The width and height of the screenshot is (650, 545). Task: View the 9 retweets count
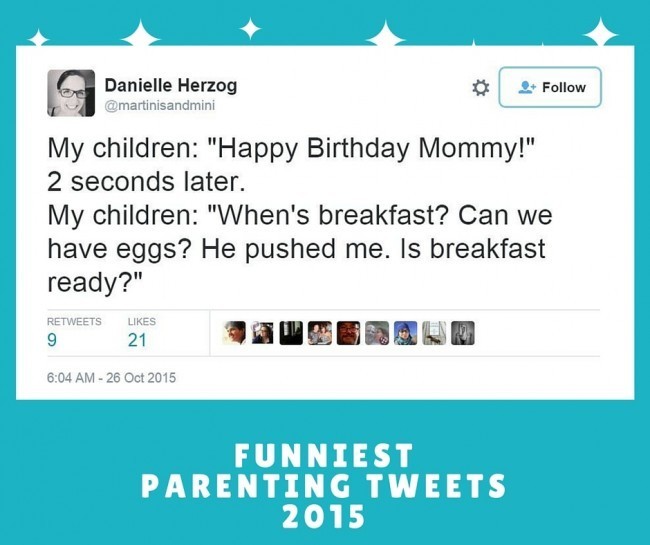point(51,340)
